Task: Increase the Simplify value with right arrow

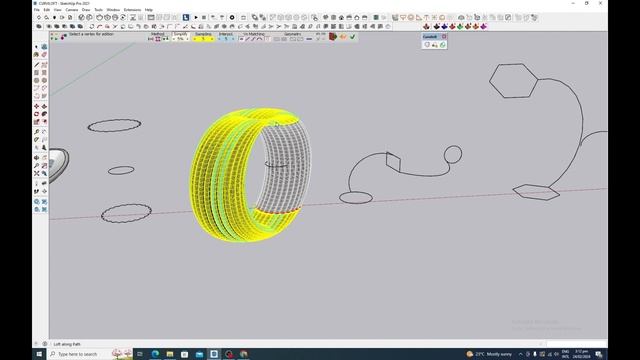Action: click(187, 39)
